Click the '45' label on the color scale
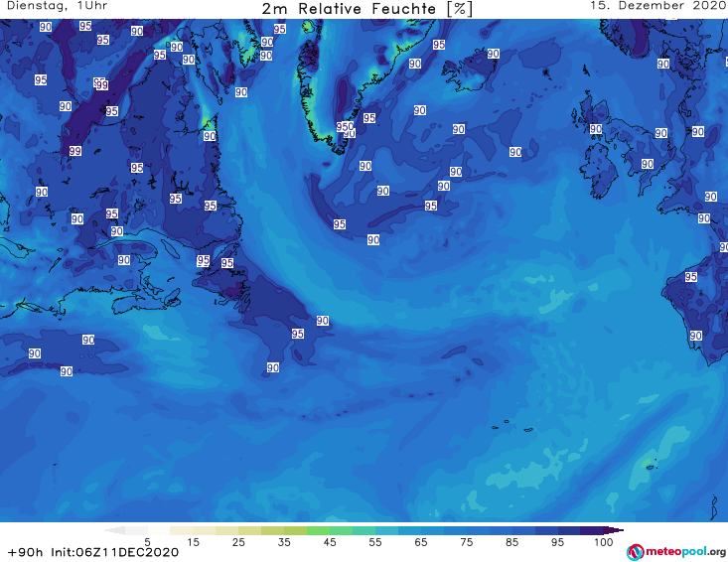 (329, 542)
